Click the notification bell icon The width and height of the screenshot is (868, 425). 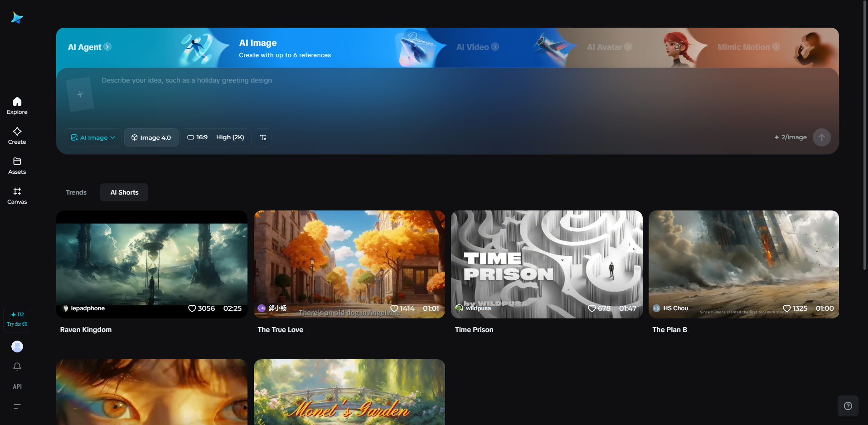(x=17, y=366)
